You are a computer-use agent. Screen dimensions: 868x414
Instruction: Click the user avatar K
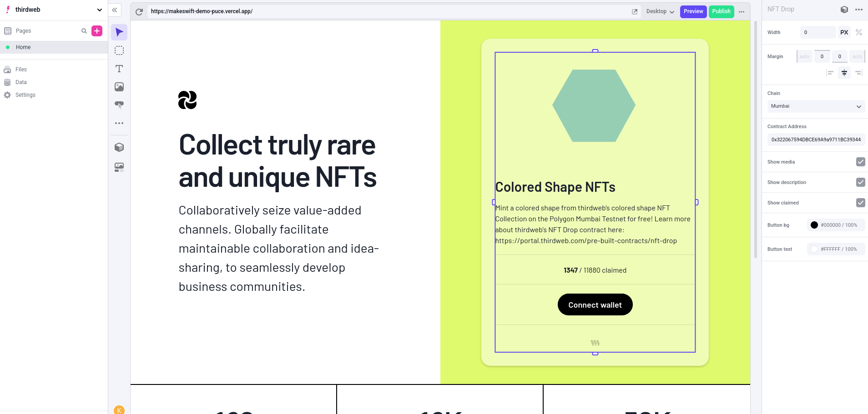[x=119, y=410]
